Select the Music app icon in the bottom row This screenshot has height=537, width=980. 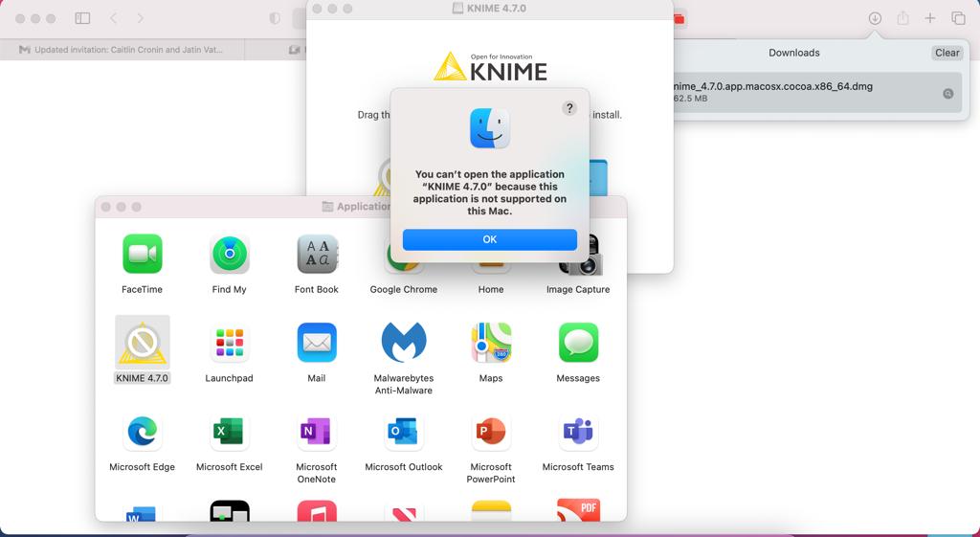(317, 511)
